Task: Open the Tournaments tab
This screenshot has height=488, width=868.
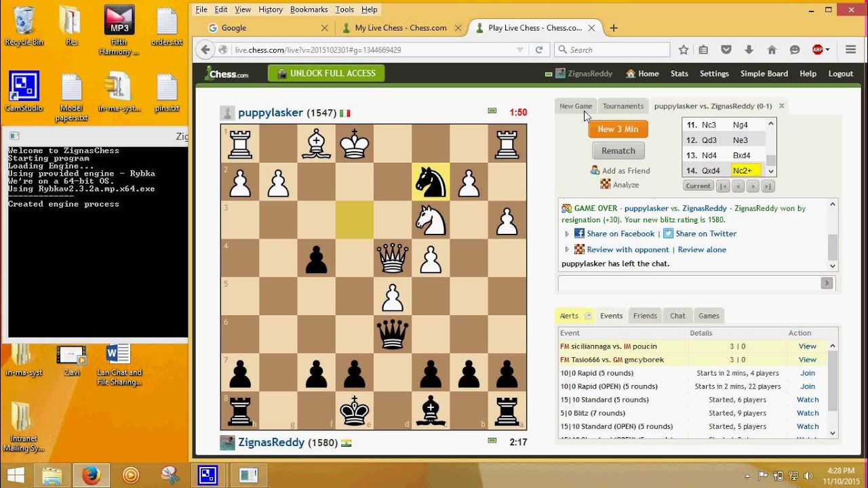Action: [x=623, y=106]
